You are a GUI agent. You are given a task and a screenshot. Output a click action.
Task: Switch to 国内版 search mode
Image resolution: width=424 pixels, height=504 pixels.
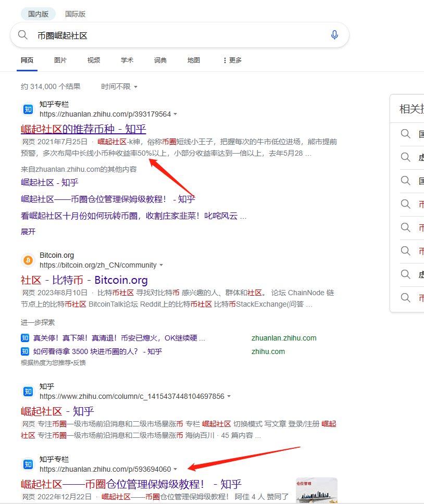[38, 14]
